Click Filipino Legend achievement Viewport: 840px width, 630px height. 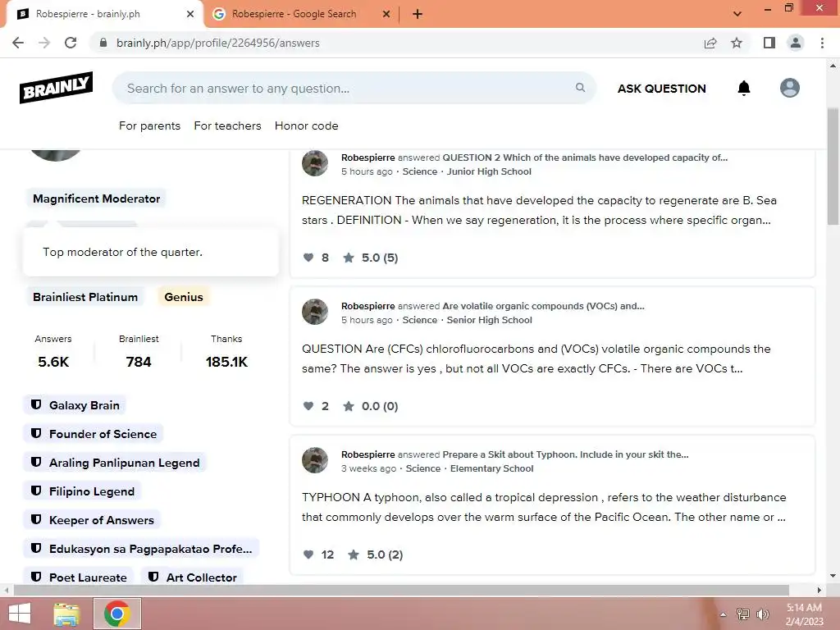click(x=82, y=492)
